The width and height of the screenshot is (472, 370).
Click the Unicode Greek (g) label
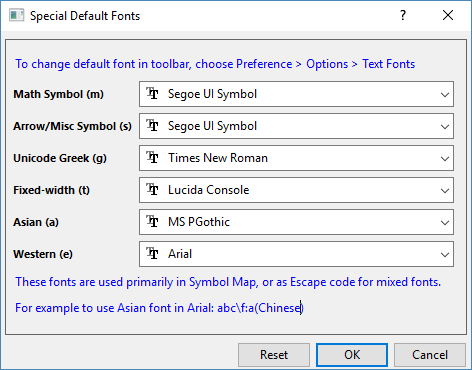pos(60,158)
